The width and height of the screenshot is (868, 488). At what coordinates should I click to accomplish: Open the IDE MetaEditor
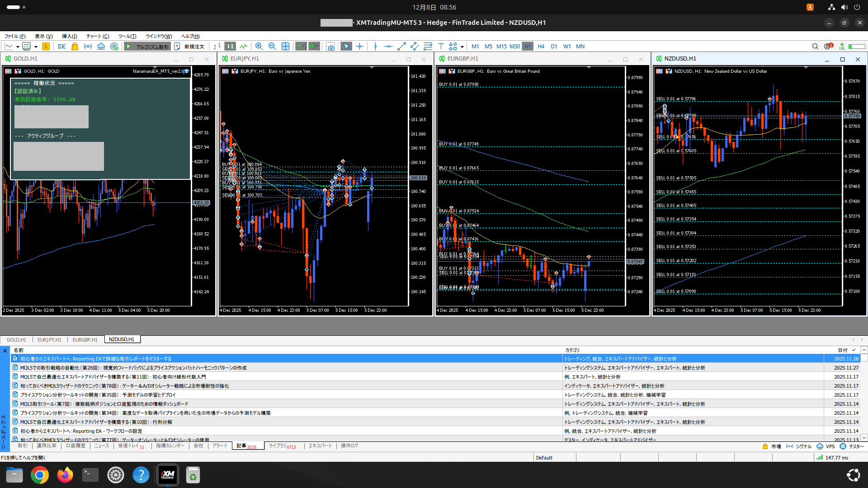(61, 47)
